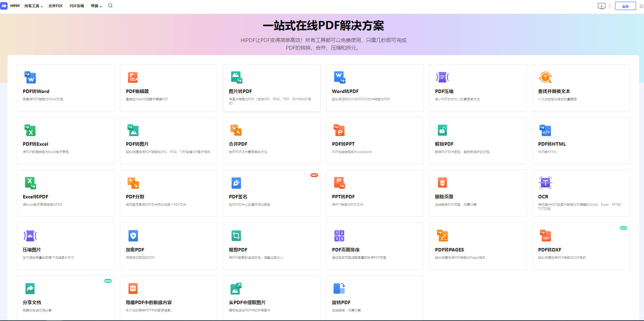Click the Word转PDF icon
This screenshot has width=644, height=321.
pos(339,77)
